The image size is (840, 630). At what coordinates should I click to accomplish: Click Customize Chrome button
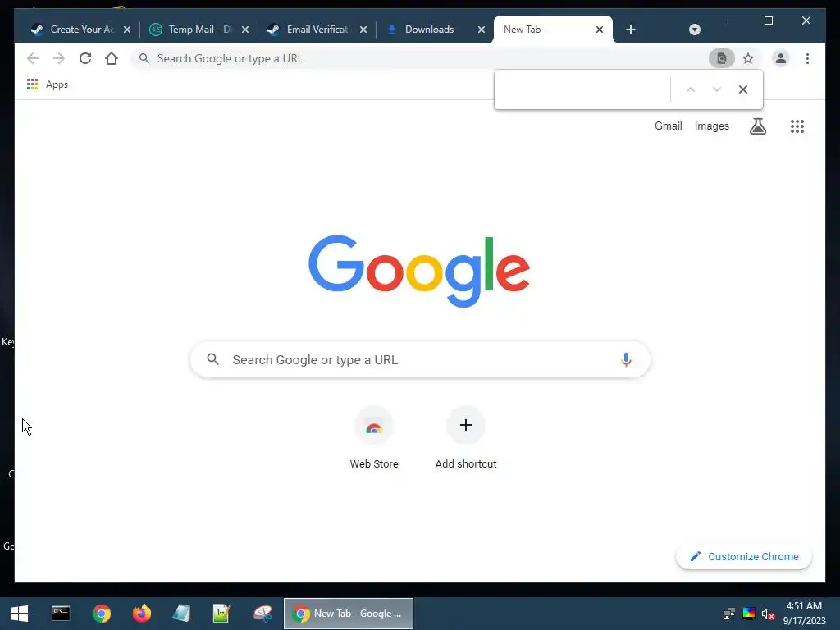[743, 557]
